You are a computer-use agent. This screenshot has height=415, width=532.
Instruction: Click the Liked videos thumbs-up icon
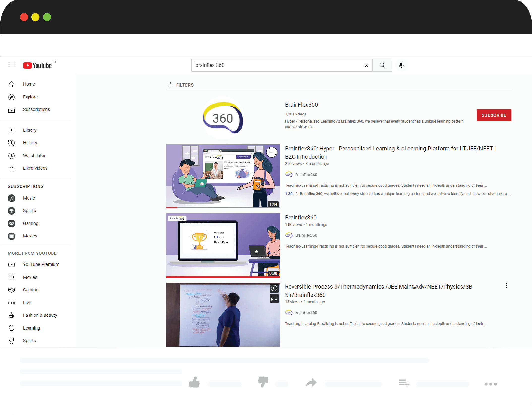[x=11, y=168]
